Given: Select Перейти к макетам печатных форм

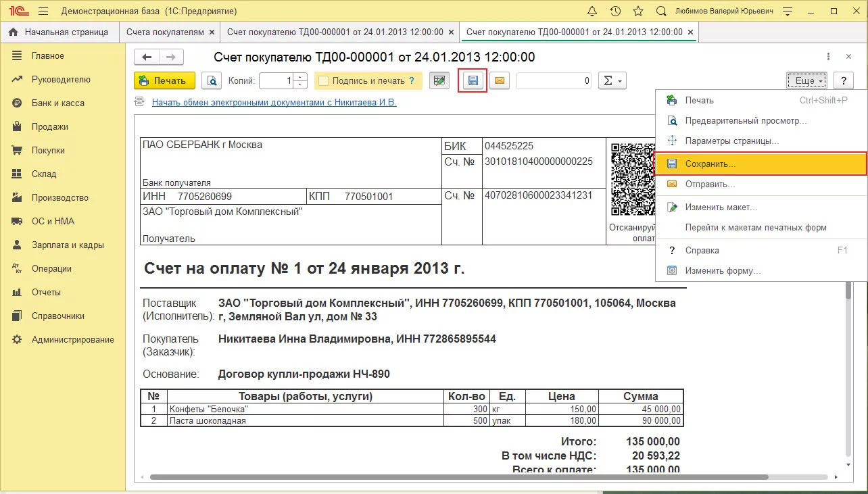Looking at the screenshot, I should (x=761, y=227).
